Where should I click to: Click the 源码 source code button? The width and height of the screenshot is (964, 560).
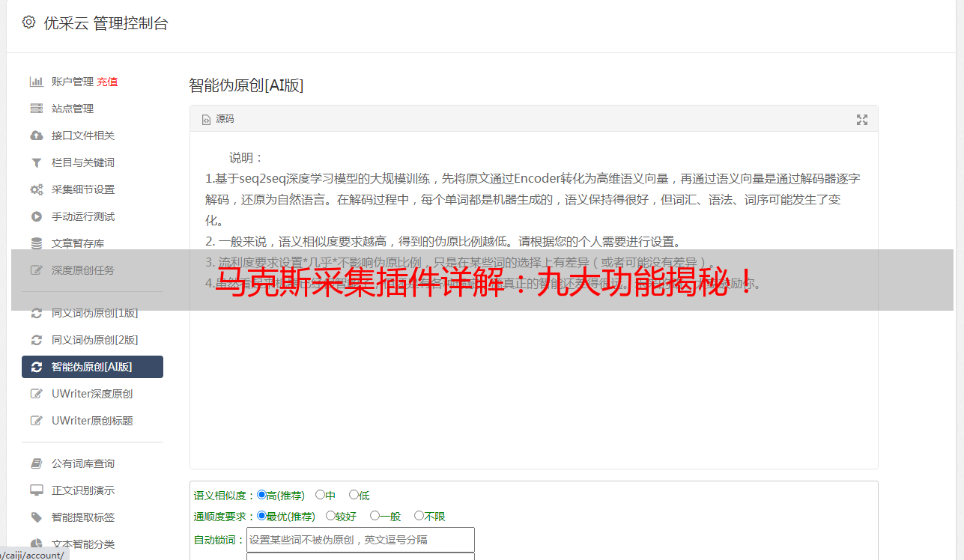tap(218, 119)
